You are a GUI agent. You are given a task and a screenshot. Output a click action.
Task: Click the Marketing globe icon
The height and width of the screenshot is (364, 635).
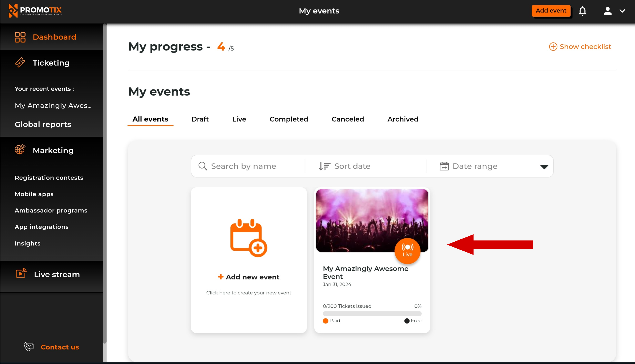20,149
